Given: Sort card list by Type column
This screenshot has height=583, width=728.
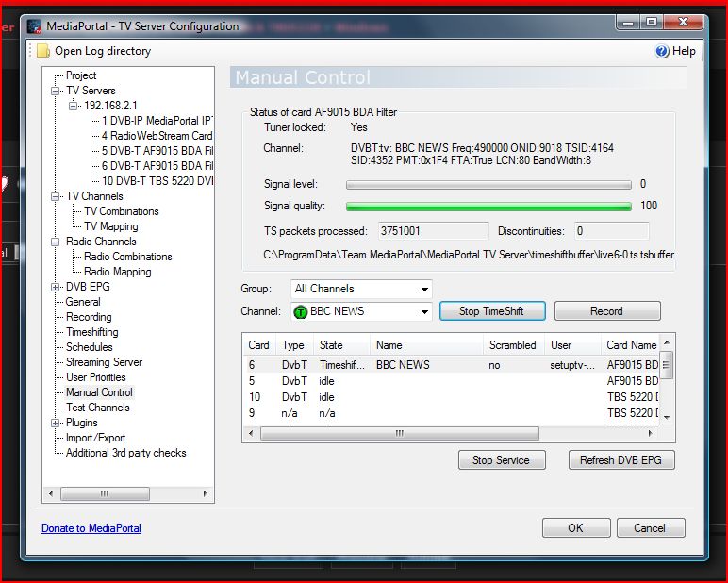Looking at the screenshot, I should point(294,345).
